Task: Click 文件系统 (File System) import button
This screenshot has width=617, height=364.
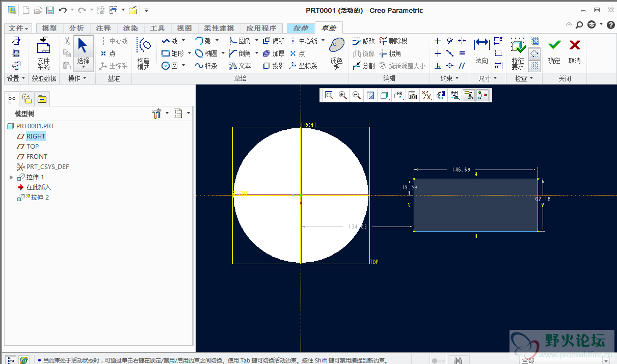Action: pyautogui.click(x=44, y=53)
